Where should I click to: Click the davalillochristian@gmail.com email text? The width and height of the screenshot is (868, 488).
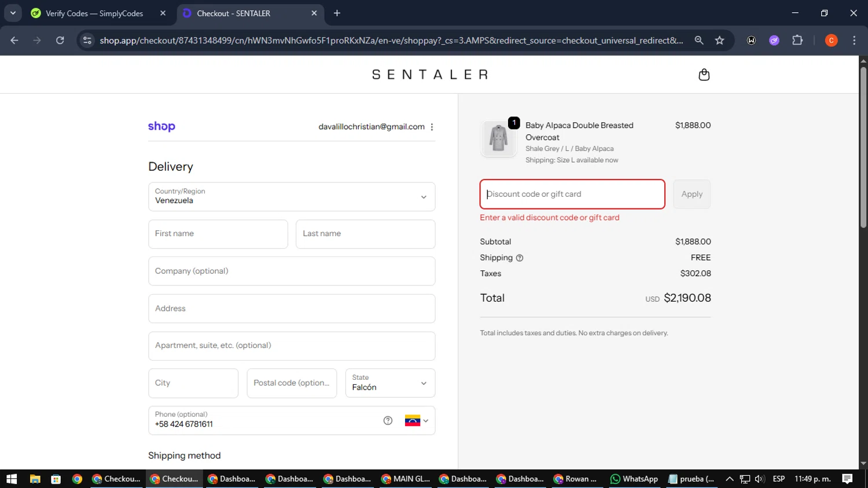coord(372,127)
